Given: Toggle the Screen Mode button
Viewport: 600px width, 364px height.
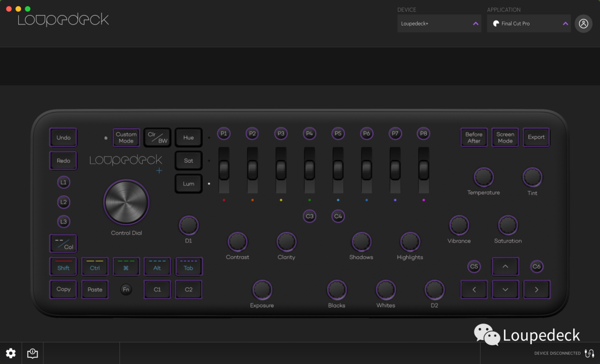Looking at the screenshot, I should click(x=505, y=137).
